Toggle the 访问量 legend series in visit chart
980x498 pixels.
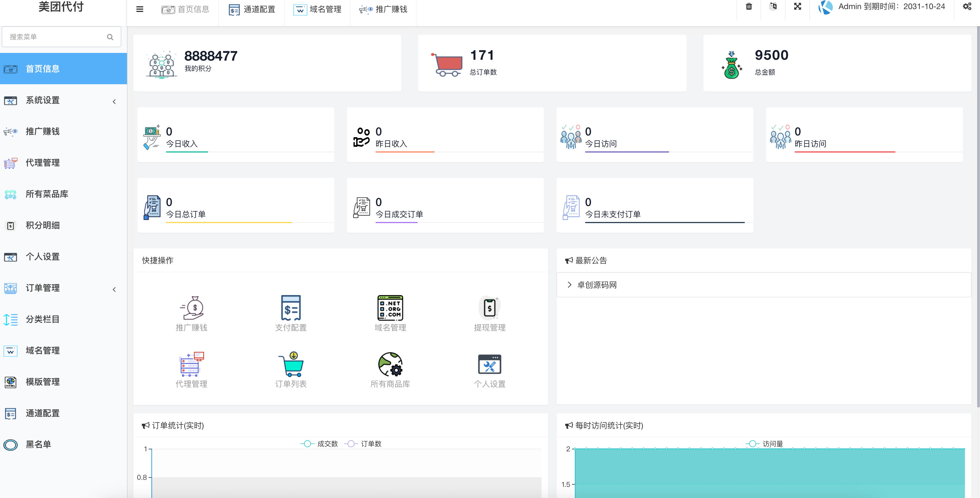[x=764, y=444]
